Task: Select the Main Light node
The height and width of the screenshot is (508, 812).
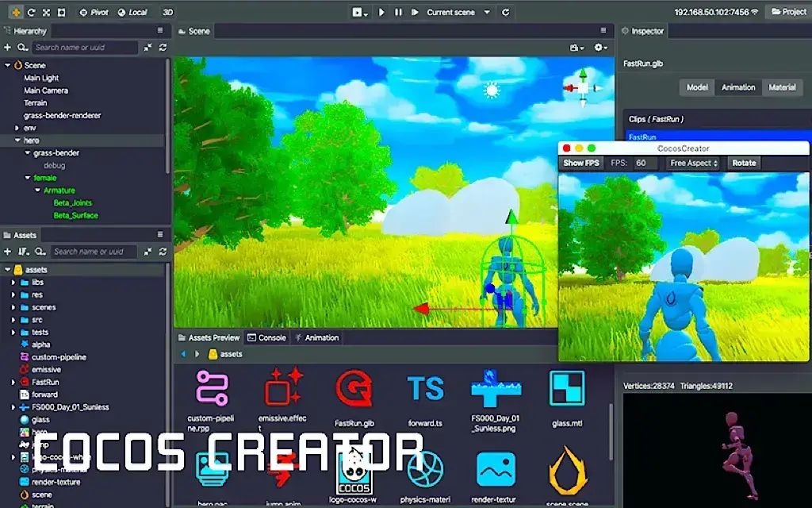Action: [41, 78]
